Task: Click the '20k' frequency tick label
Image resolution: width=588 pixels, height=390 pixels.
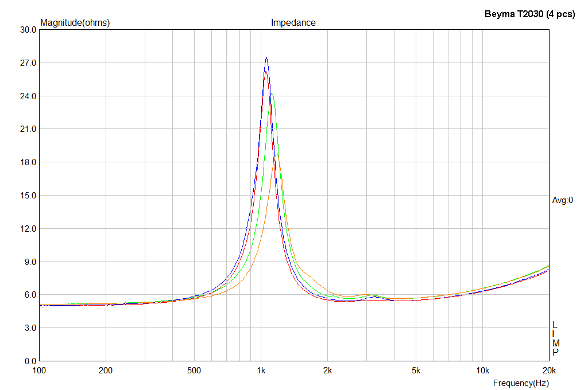Action: click(550, 370)
